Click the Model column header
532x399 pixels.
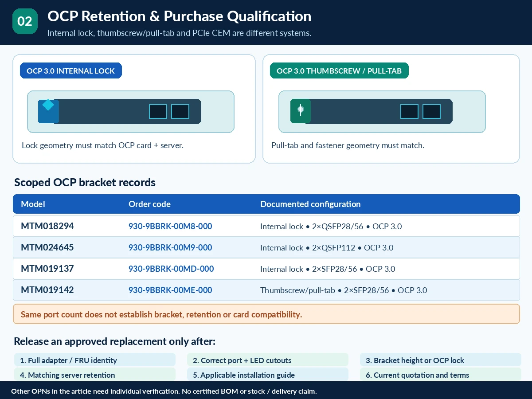coord(33,204)
